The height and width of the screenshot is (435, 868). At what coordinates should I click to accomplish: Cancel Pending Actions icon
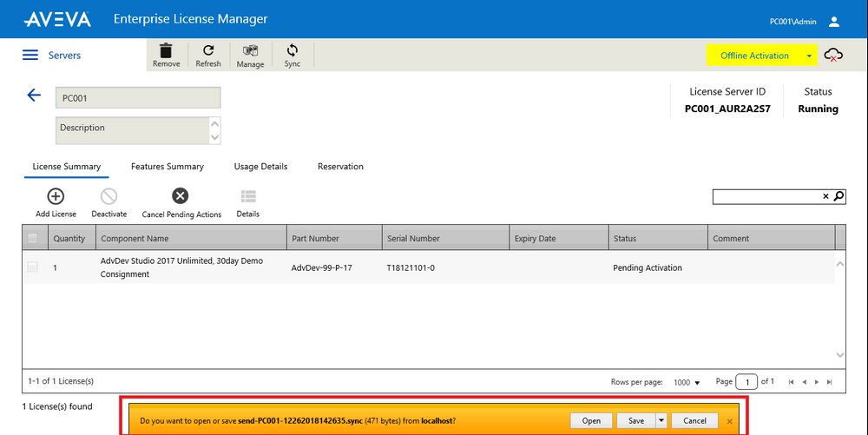pos(180,195)
